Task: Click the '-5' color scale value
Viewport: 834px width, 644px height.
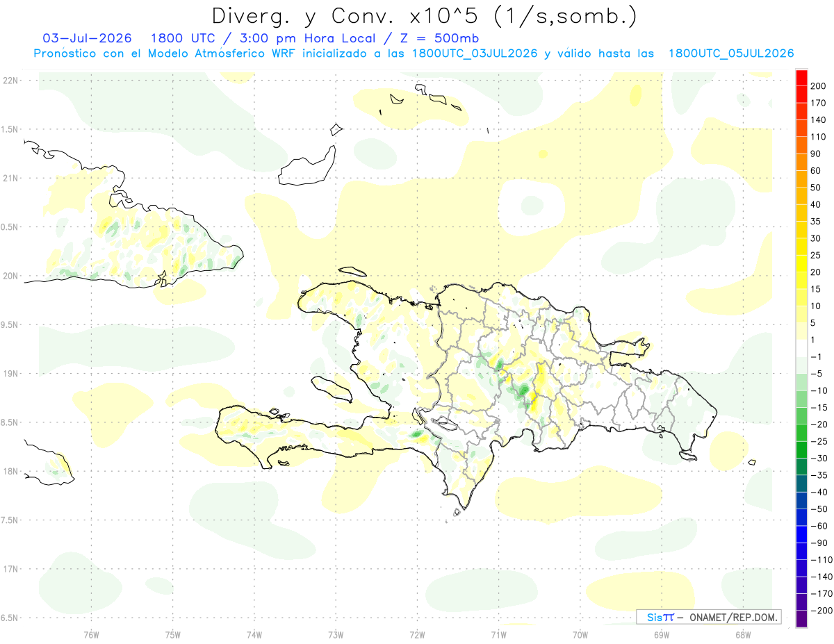Action: click(x=816, y=374)
